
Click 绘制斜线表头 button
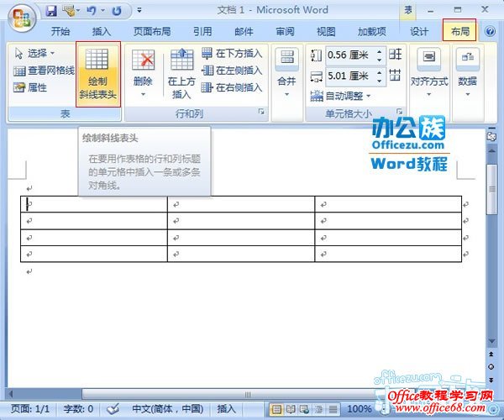click(98, 74)
